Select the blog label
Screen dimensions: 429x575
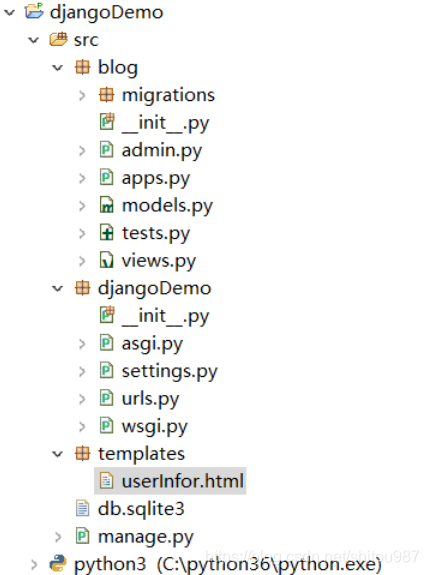(x=118, y=68)
